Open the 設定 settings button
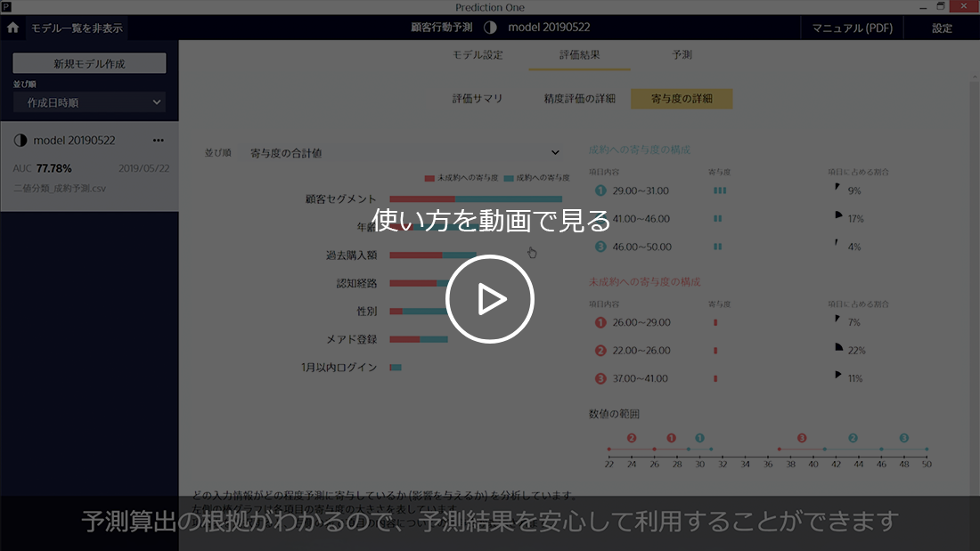This screenshot has width=980, height=551. click(942, 28)
